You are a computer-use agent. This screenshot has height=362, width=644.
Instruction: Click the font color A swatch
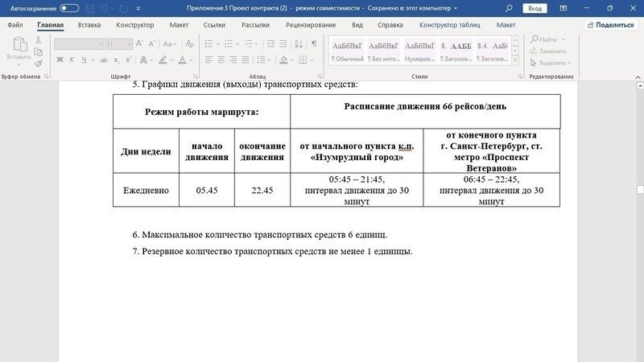coord(183,60)
